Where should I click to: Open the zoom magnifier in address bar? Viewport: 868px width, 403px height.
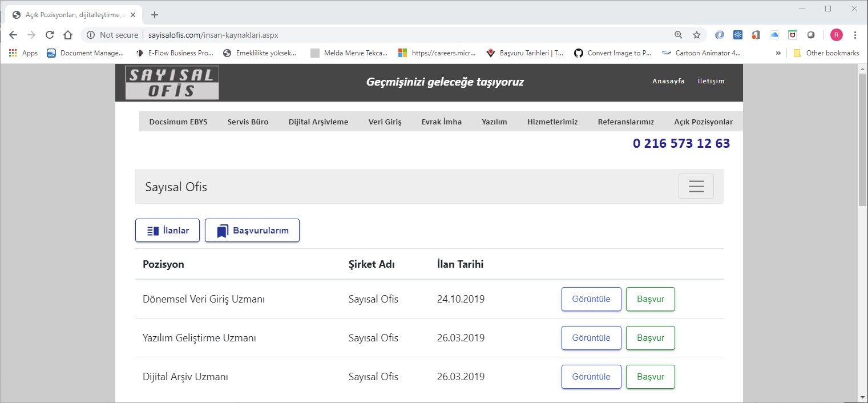point(679,35)
